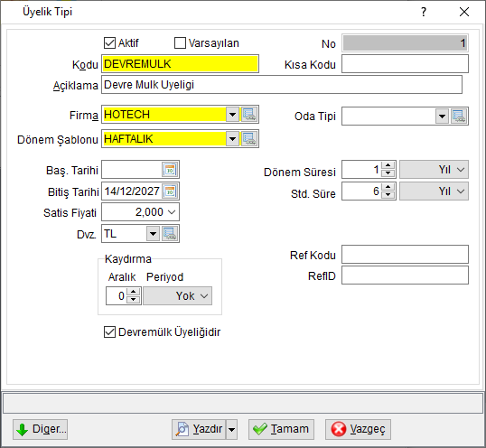Open the Bitiş Tarihi calendar picker
This screenshot has width=486, height=448.
tap(170, 191)
